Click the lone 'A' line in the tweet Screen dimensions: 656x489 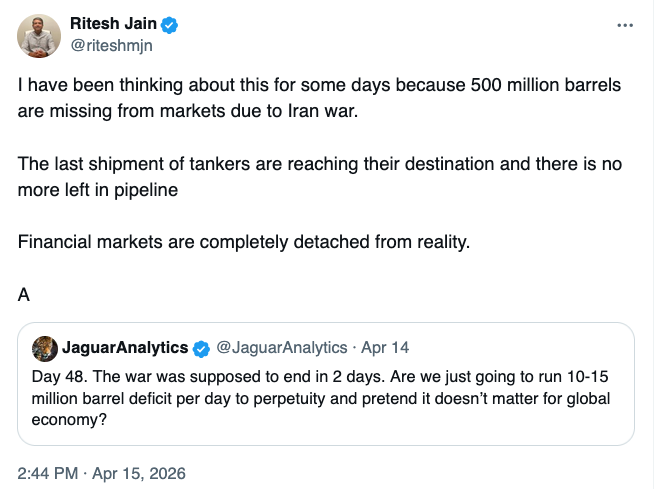coord(24,294)
